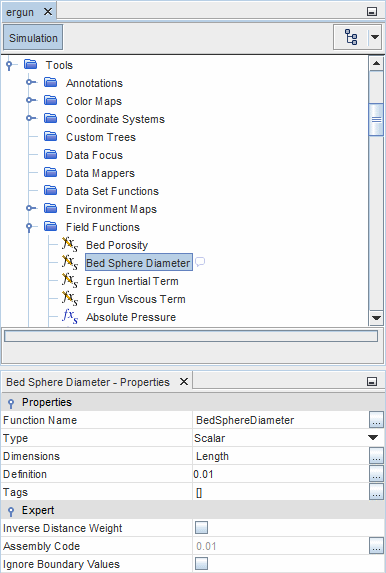Click the Simulation button
Image resolution: width=386 pixels, height=573 pixels.
click(x=33, y=38)
